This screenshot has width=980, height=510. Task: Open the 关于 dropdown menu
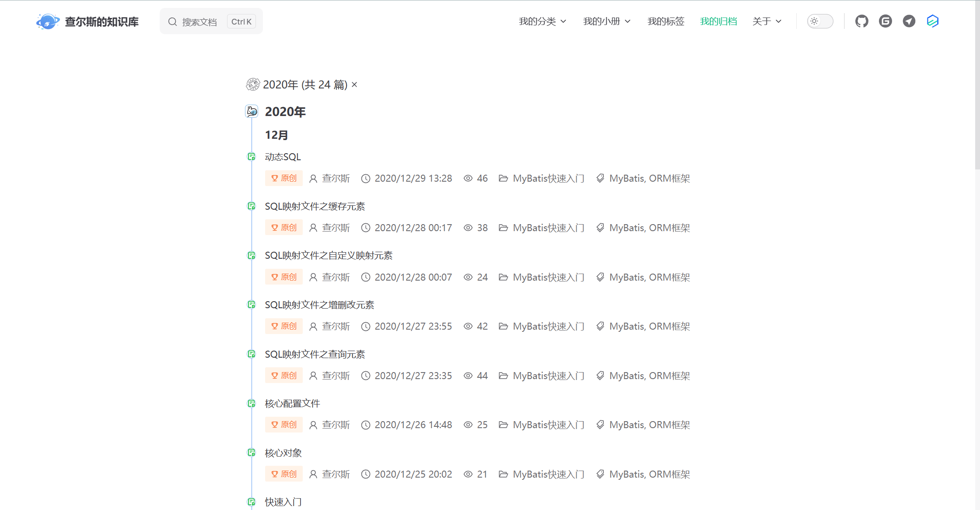click(x=766, y=21)
